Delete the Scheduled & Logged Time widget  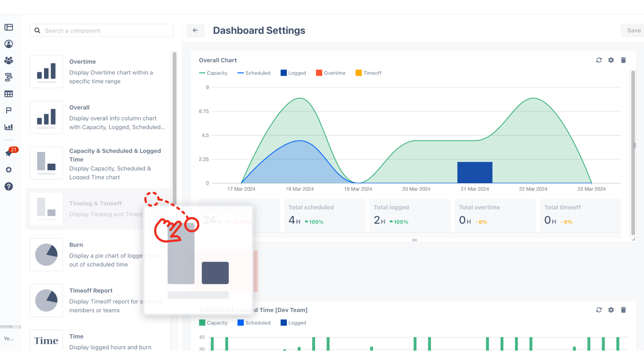624,310
